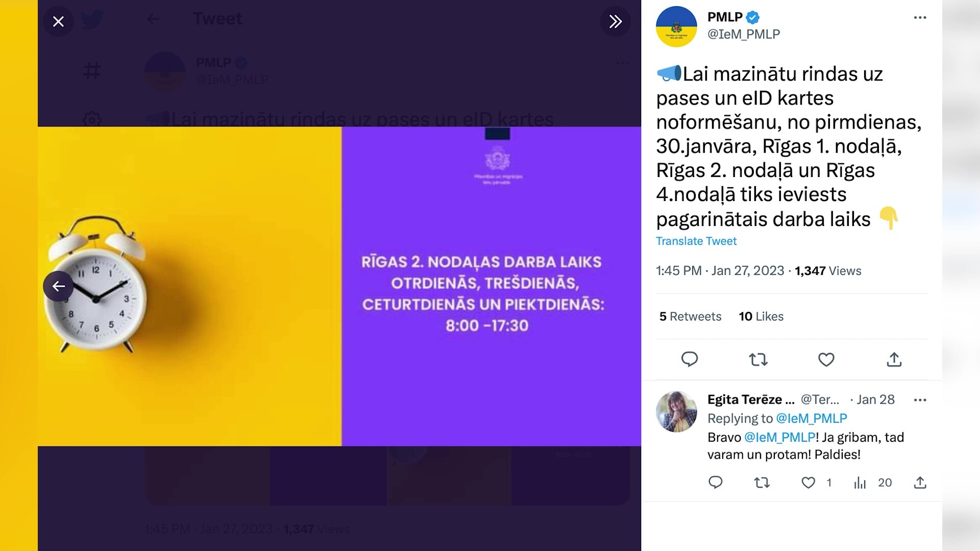This screenshot has width=980, height=551.
Task: Go to the previous image arrow
Action: 58,286
